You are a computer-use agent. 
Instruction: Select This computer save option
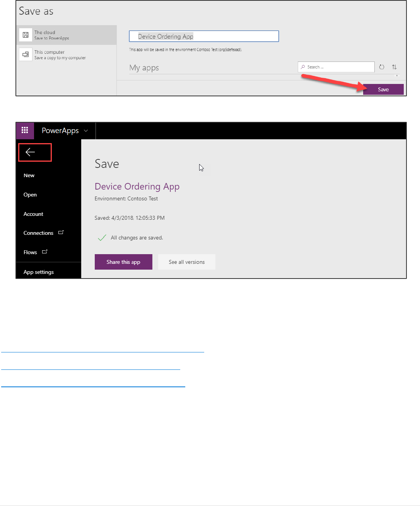coord(67,55)
